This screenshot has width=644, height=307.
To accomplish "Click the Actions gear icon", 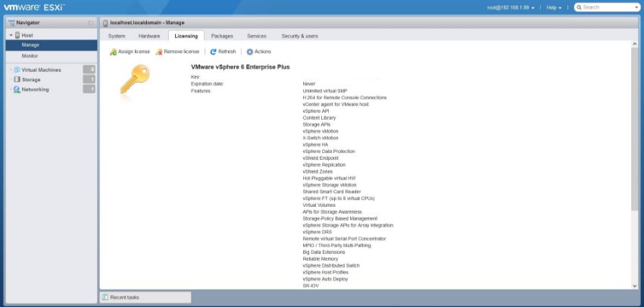I will pos(249,52).
